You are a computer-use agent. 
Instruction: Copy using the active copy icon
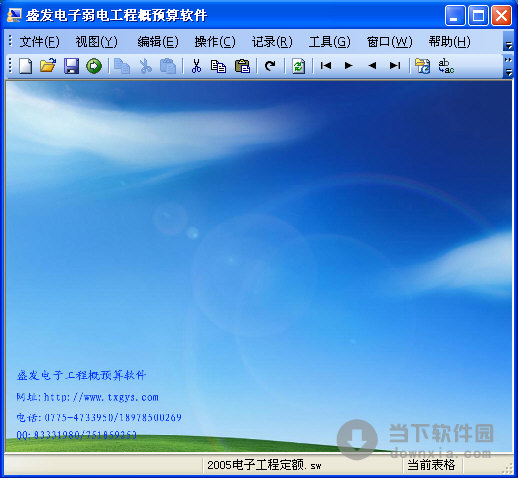(x=219, y=66)
